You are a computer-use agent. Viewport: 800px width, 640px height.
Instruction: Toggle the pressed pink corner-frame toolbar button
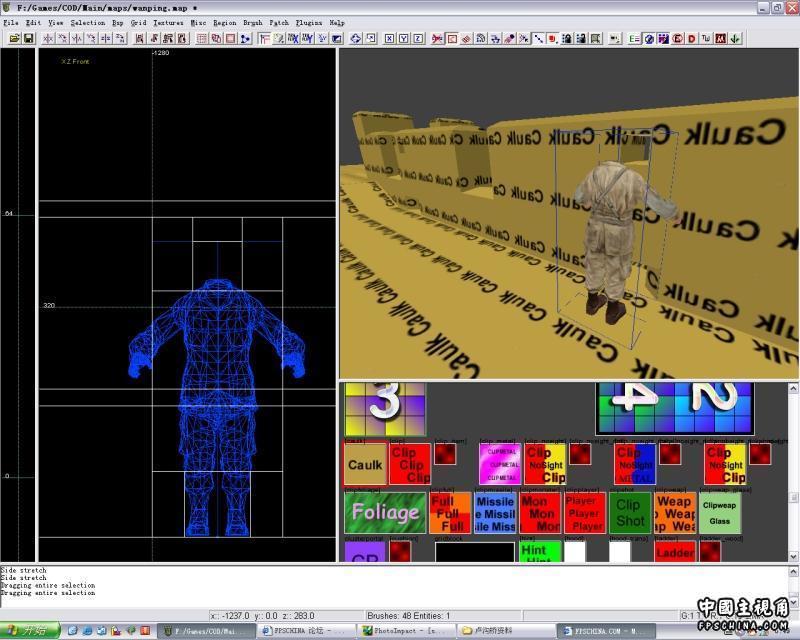click(264, 38)
